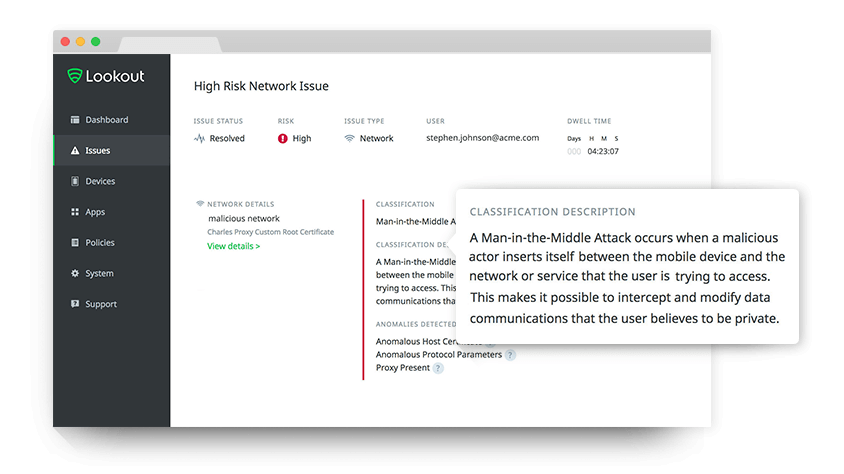Click the Network Details wifi icon
This screenshot has height=474, width=844.
pos(200,204)
